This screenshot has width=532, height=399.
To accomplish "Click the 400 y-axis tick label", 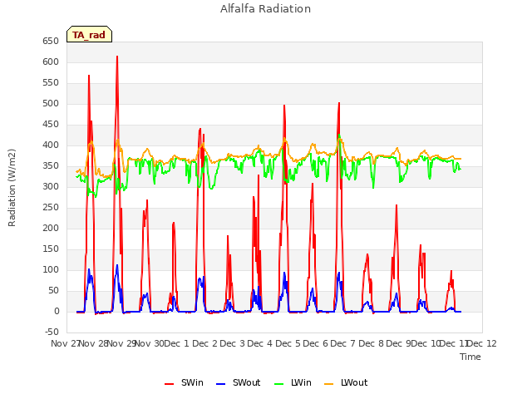I will 51,145.
